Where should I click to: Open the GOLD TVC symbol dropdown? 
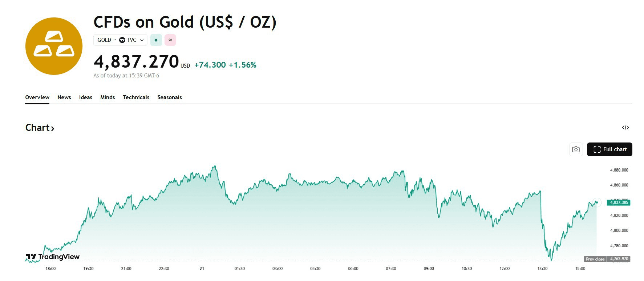click(x=120, y=40)
